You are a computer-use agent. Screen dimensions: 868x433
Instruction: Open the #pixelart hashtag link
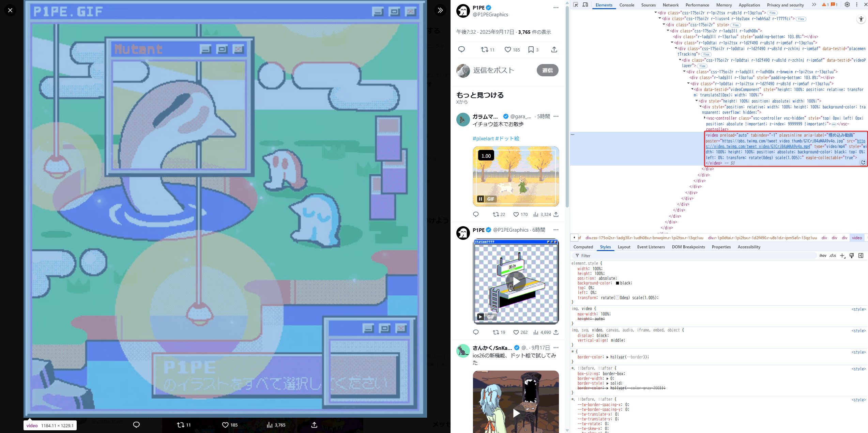click(x=483, y=138)
